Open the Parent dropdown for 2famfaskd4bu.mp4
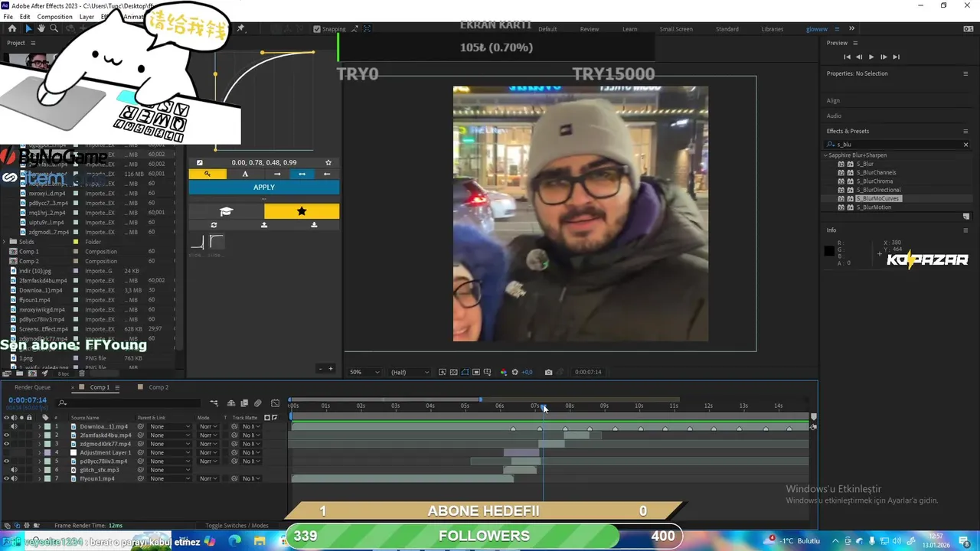The image size is (980, 551). pos(168,435)
